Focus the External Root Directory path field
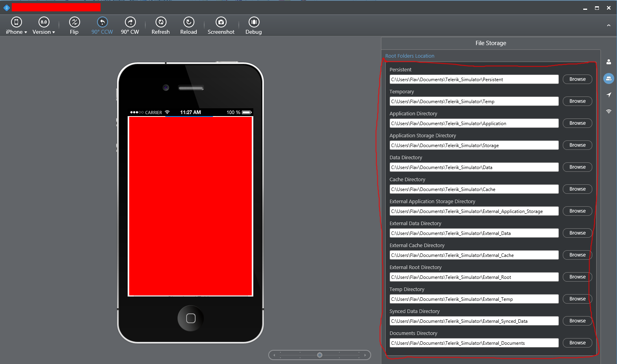Screen dimensions: 617x364 [474, 277]
